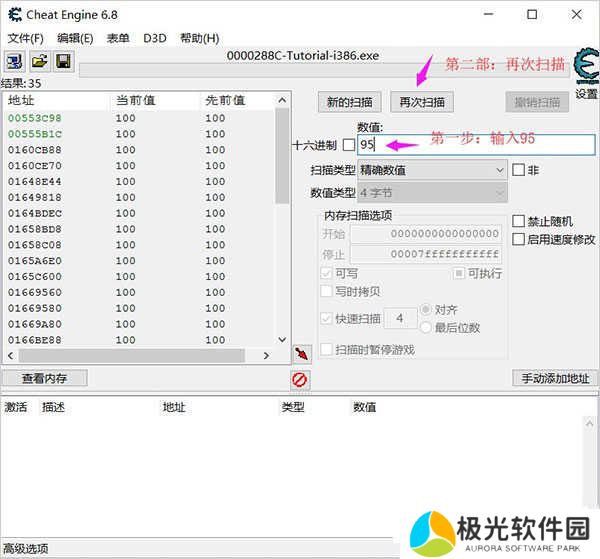Click the 类型 column header
The width and height of the screenshot is (600, 559).
[x=293, y=407]
